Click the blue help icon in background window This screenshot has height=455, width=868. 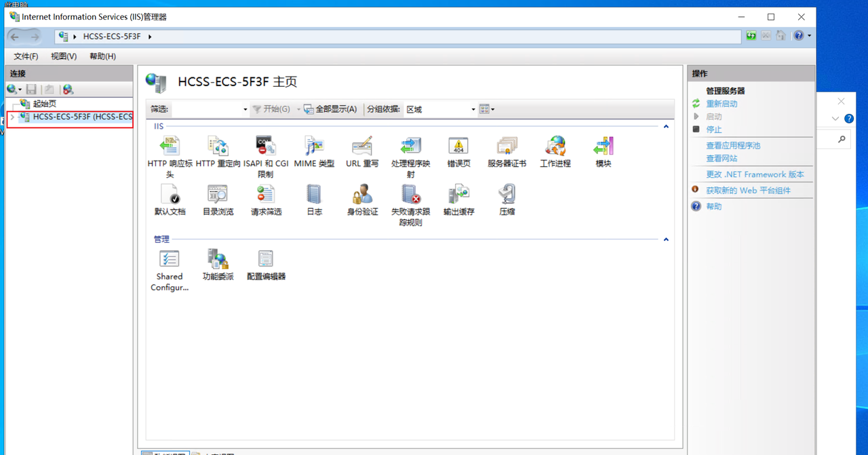coord(849,118)
